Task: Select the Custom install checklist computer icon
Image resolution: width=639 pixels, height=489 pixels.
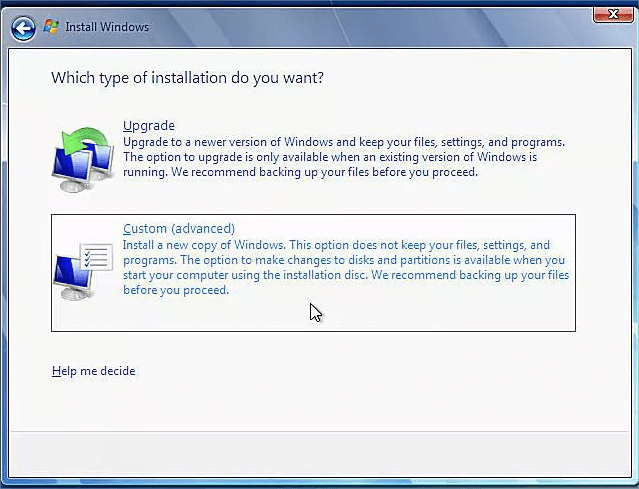Action: tap(84, 271)
